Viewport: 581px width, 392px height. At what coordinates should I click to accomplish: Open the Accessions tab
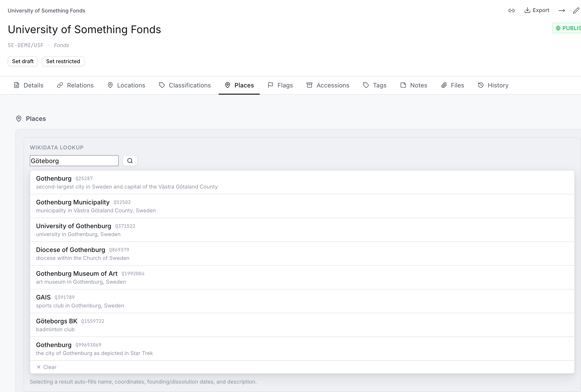click(328, 85)
